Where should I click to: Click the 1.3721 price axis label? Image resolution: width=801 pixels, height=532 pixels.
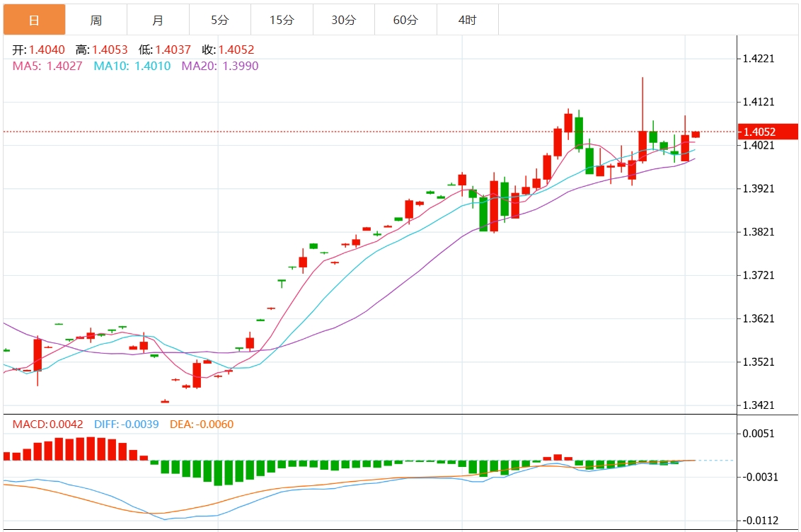759,275
